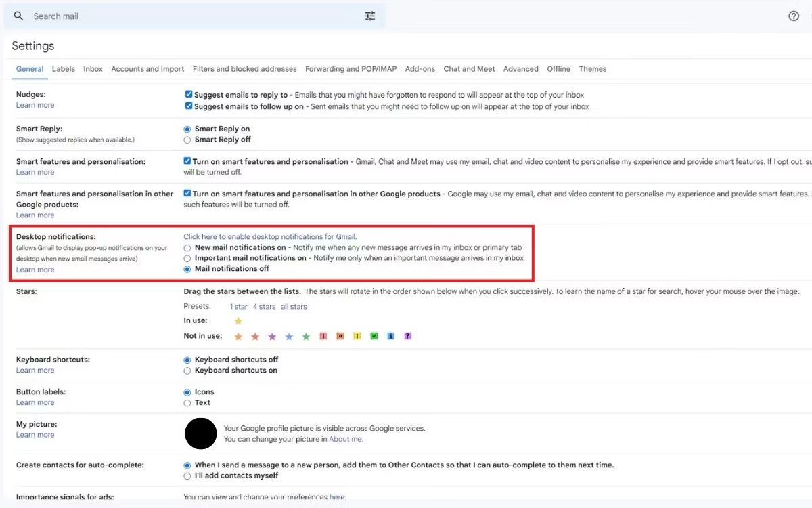Click the green check mark icon

pos(374,337)
